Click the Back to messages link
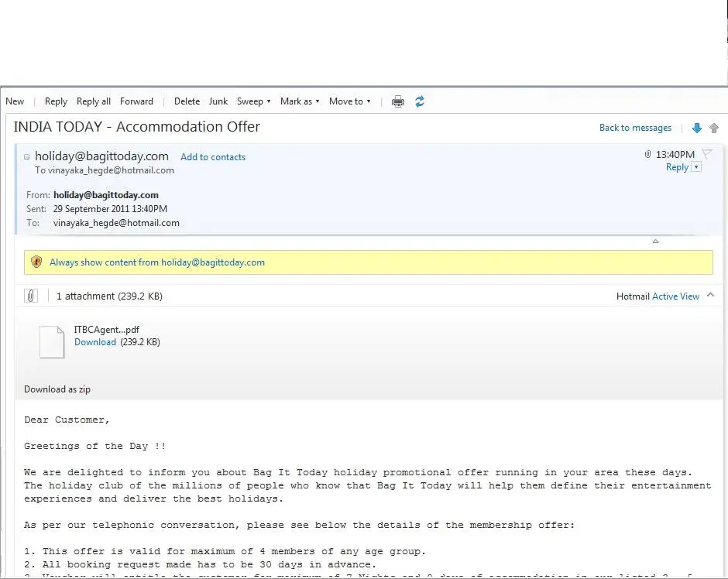The image size is (728, 579). 635,128
